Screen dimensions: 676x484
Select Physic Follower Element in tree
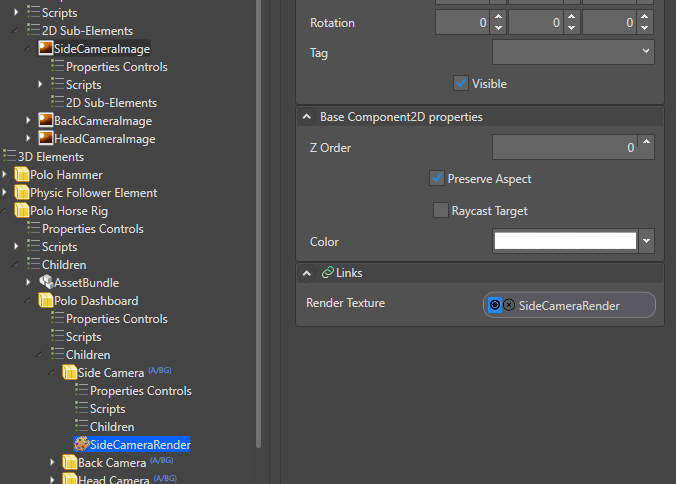tap(93, 193)
